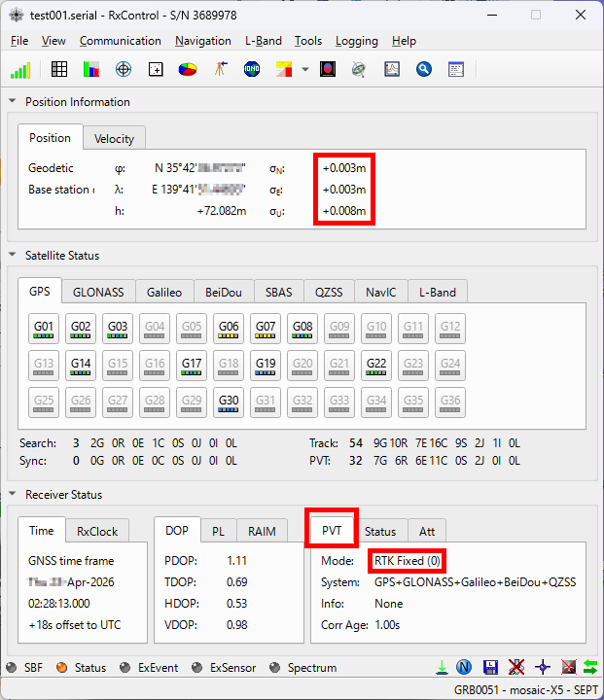604x700 pixels.
Task: Collapse the Position Information section
Action: pos(13,102)
